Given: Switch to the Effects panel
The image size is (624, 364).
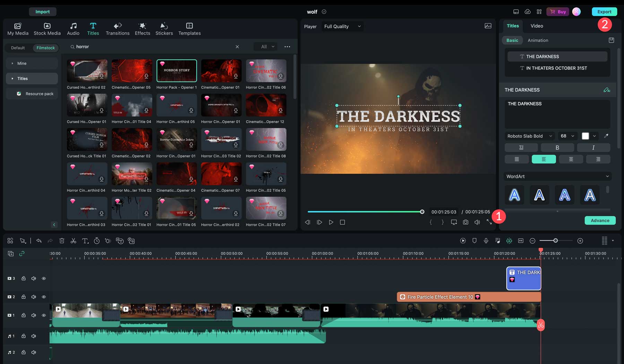Looking at the screenshot, I should (142, 28).
